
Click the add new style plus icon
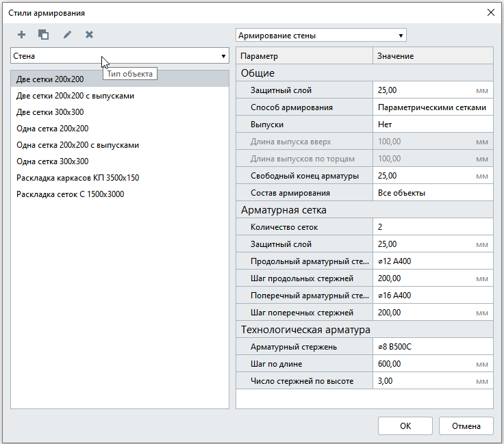point(21,34)
